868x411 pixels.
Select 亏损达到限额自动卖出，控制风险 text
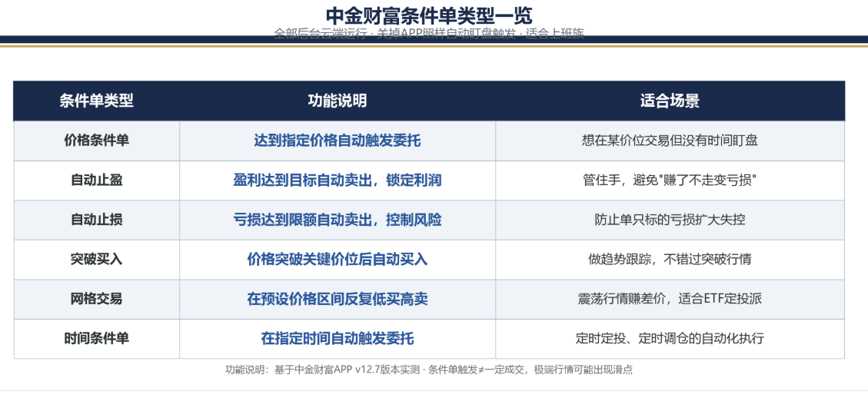coord(337,220)
